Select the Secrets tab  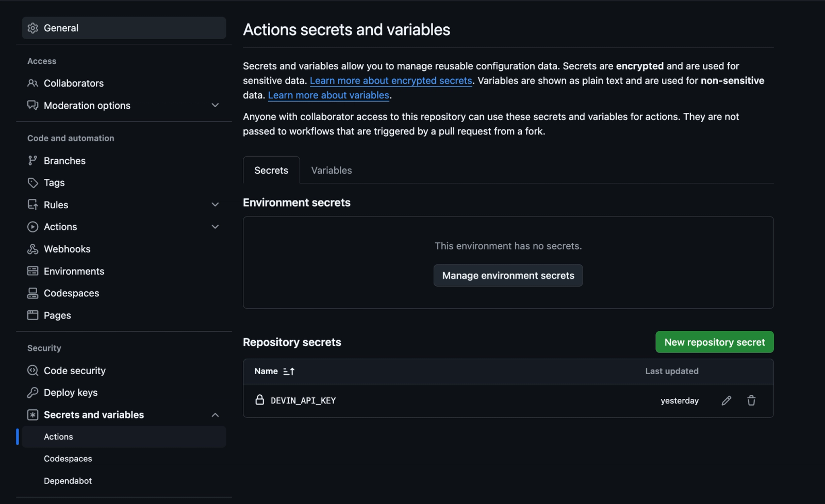tap(271, 171)
